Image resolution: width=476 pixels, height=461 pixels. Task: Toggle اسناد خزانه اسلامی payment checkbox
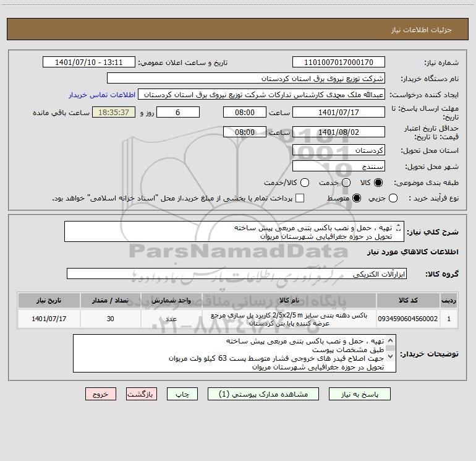[x=300, y=198]
